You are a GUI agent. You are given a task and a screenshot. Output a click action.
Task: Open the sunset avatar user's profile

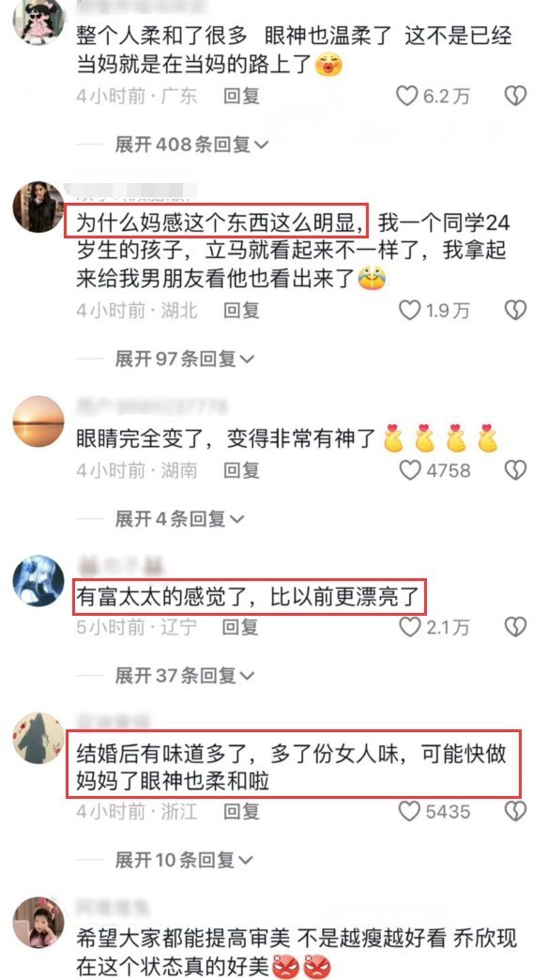38,421
